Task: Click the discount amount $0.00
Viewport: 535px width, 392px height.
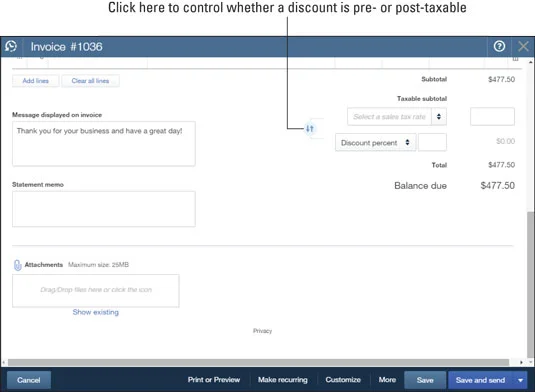Action: (505, 141)
